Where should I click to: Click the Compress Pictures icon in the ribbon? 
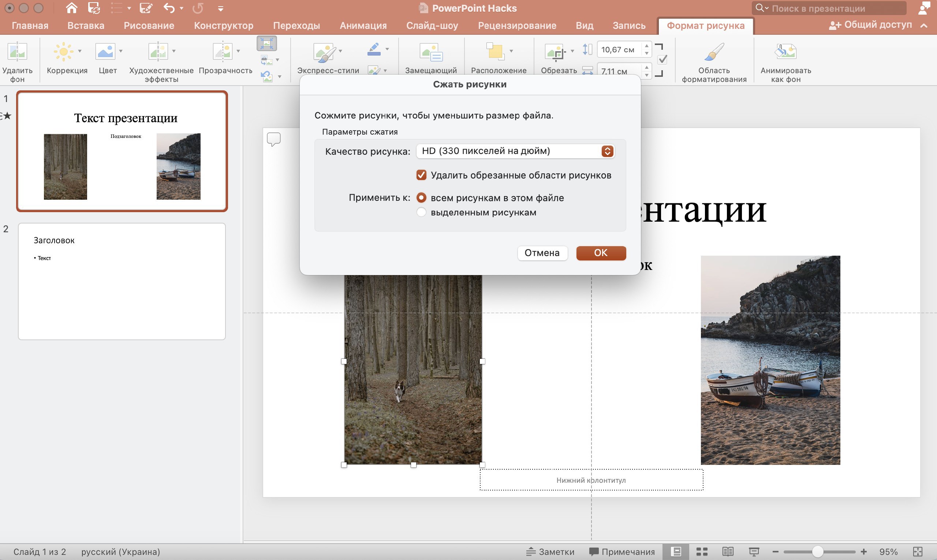pyautogui.click(x=266, y=44)
